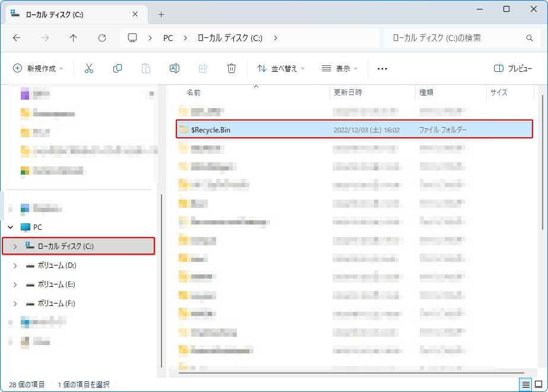Screen dimensions: 548x392
Task: Open a new tab with plus button
Action: pos(161,14)
